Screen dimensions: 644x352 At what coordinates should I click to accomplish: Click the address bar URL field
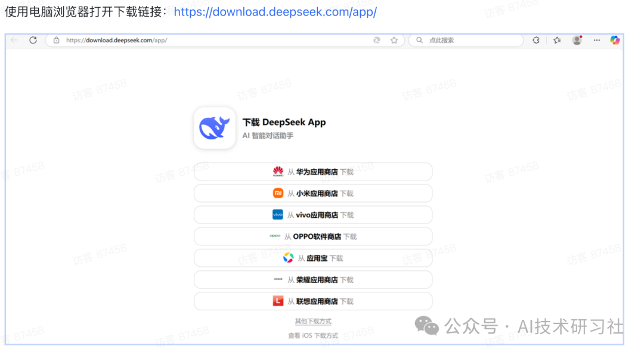click(x=225, y=41)
